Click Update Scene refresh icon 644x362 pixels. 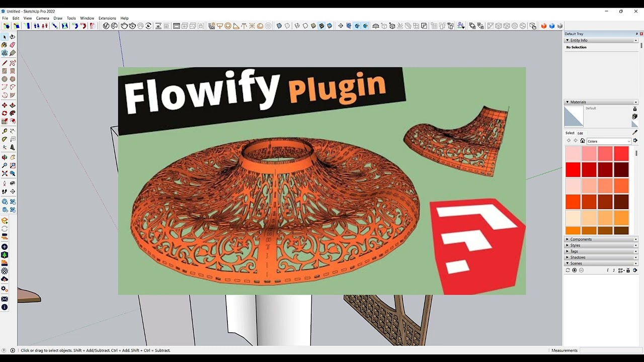568,270
